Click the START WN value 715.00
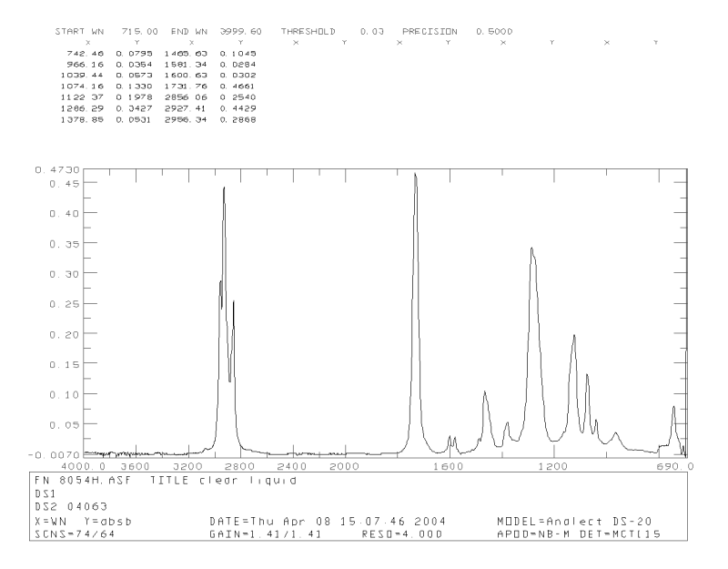The image size is (728, 569). [140, 32]
